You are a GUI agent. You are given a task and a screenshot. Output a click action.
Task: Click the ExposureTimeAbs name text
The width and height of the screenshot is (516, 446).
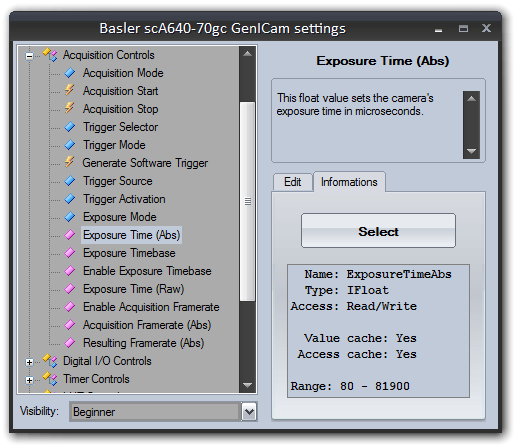point(399,274)
